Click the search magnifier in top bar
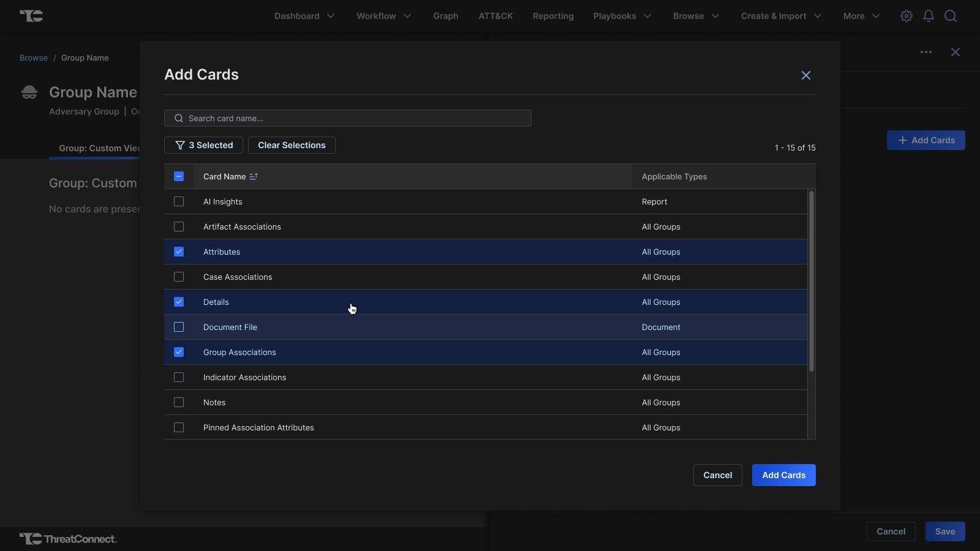 coord(951,16)
